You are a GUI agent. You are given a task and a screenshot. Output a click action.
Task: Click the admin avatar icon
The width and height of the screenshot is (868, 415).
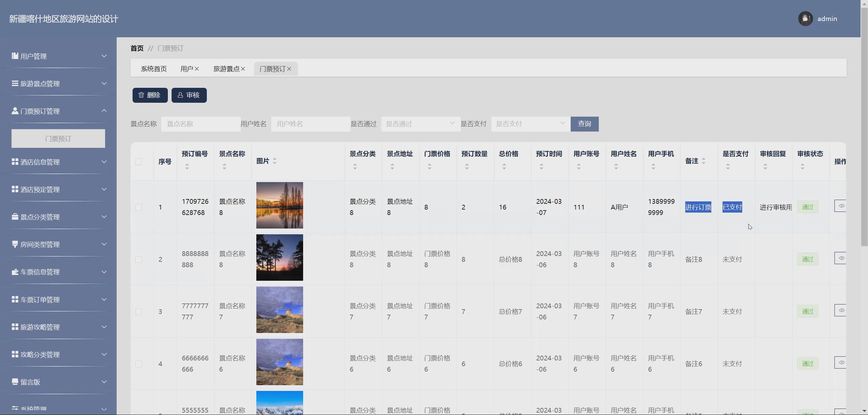click(x=805, y=19)
